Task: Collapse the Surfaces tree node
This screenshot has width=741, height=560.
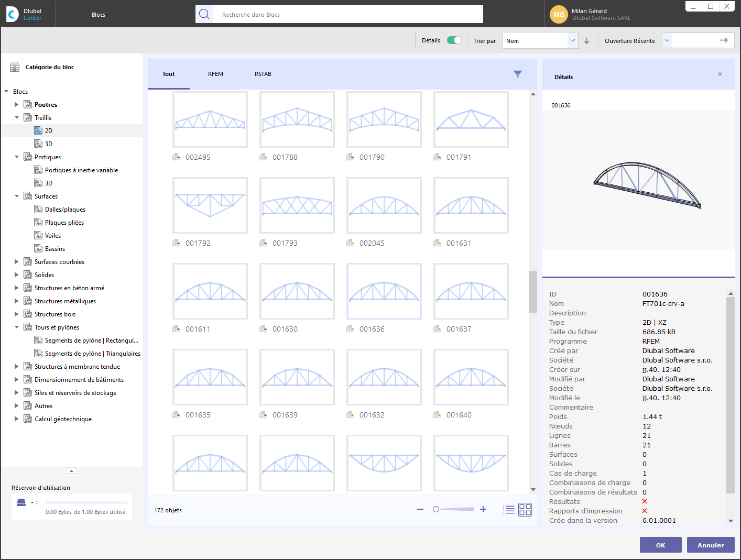Action: (x=16, y=196)
